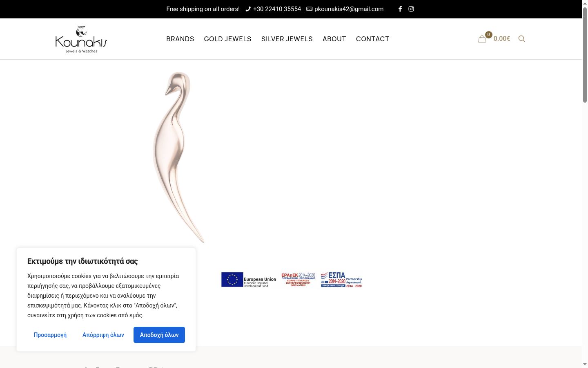Open the search magnifier icon
Viewport: 588px width, 368px height.
tap(522, 39)
